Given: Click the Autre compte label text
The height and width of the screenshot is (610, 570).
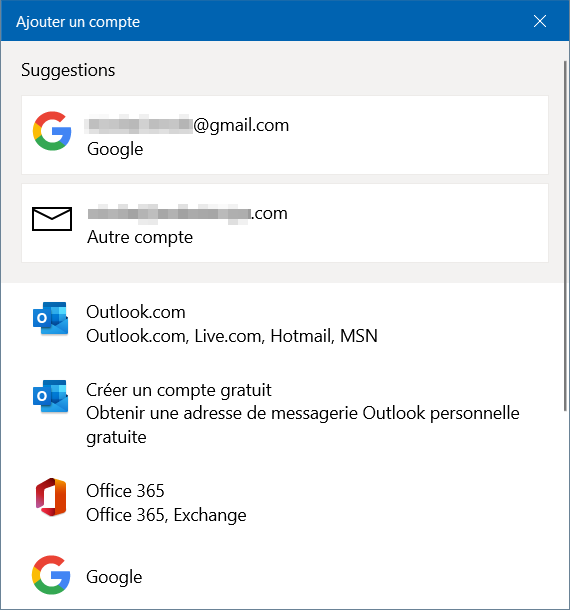Looking at the screenshot, I should click(140, 237).
